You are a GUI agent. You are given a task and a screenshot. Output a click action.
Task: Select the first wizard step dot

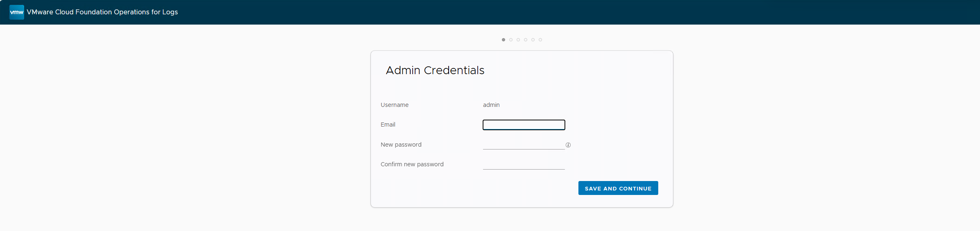(504, 40)
